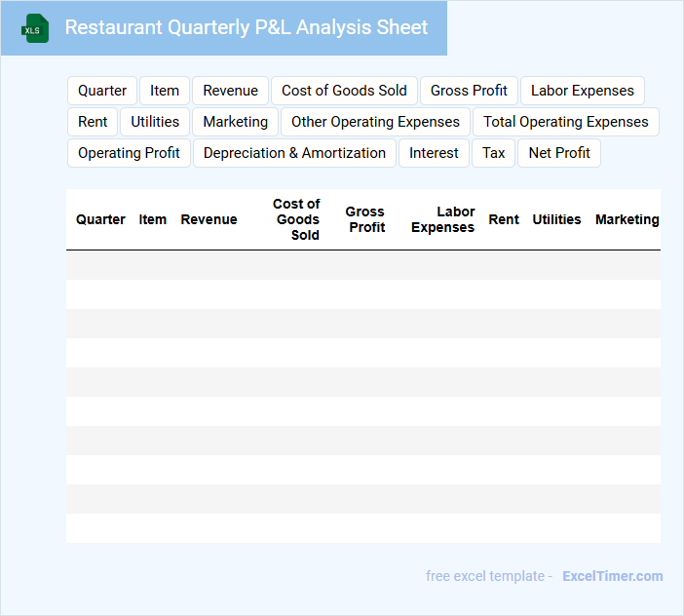Click the Interest tag button
This screenshot has height=616, width=684.
point(434,153)
